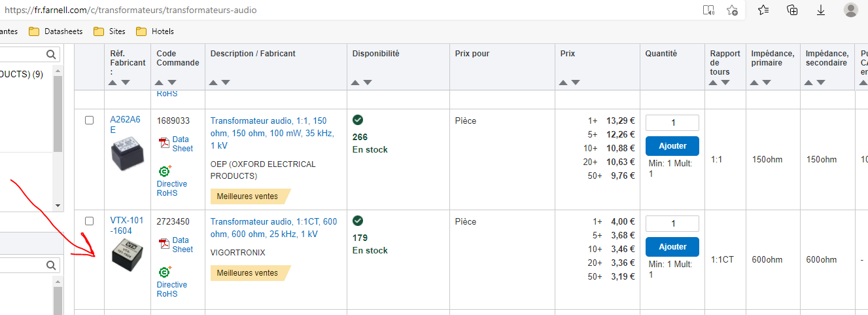Tick the checkbox for VTX-101-1604 row
Viewport: 868px width, 315px height.
[x=90, y=221]
